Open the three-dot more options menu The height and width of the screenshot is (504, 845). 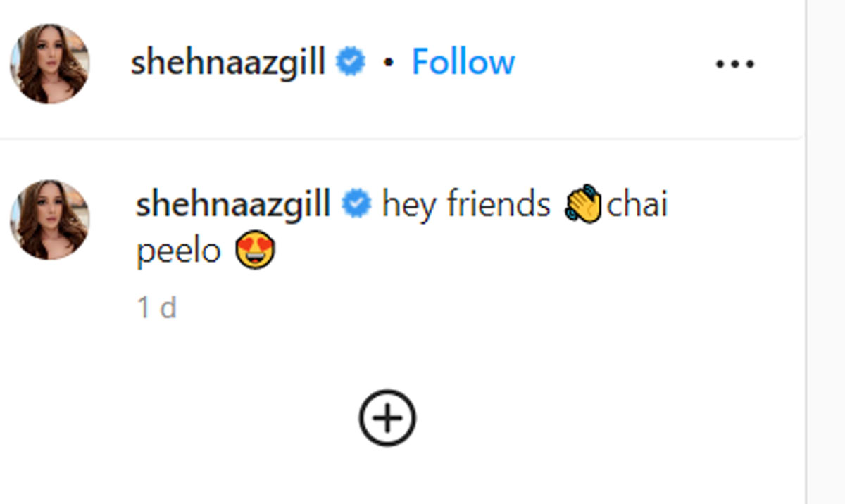tap(735, 64)
